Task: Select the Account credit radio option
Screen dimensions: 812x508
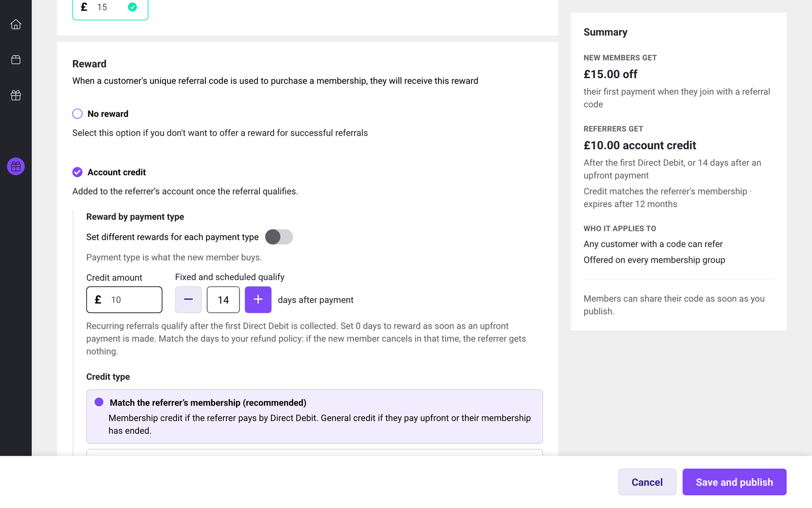Action: click(x=77, y=172)
